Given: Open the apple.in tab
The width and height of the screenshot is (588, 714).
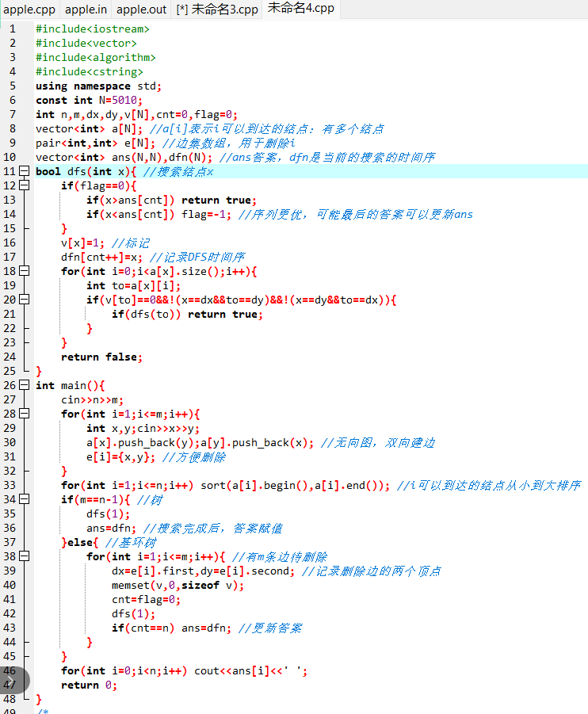Looking at the screenshot, I should pos(86,10).
